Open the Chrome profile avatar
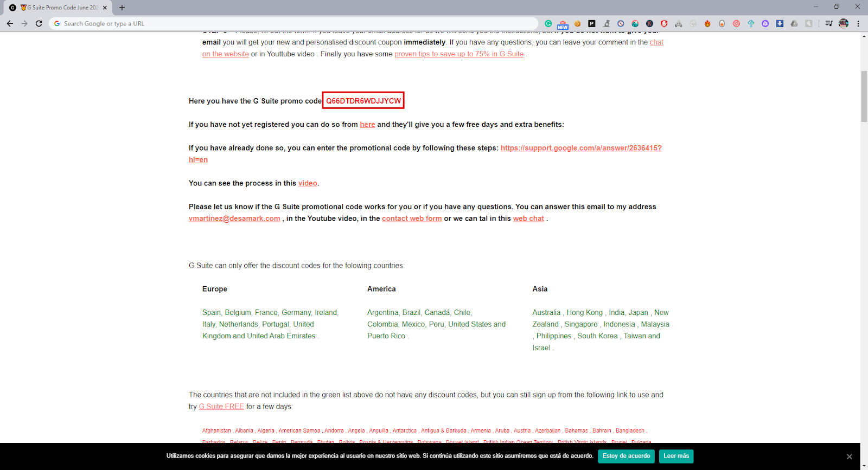Image resolution: width=868 pixels, height=470 pixels. (x=844, y=23)
